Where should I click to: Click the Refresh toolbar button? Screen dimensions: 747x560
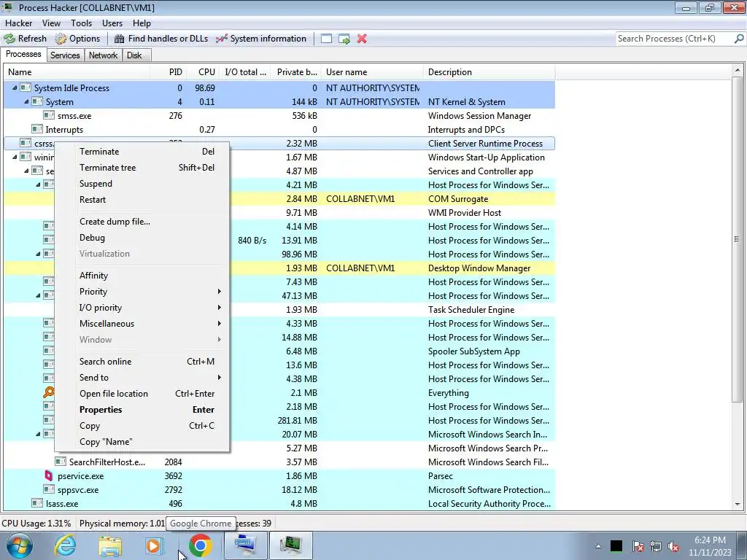(x=26, y=39)
